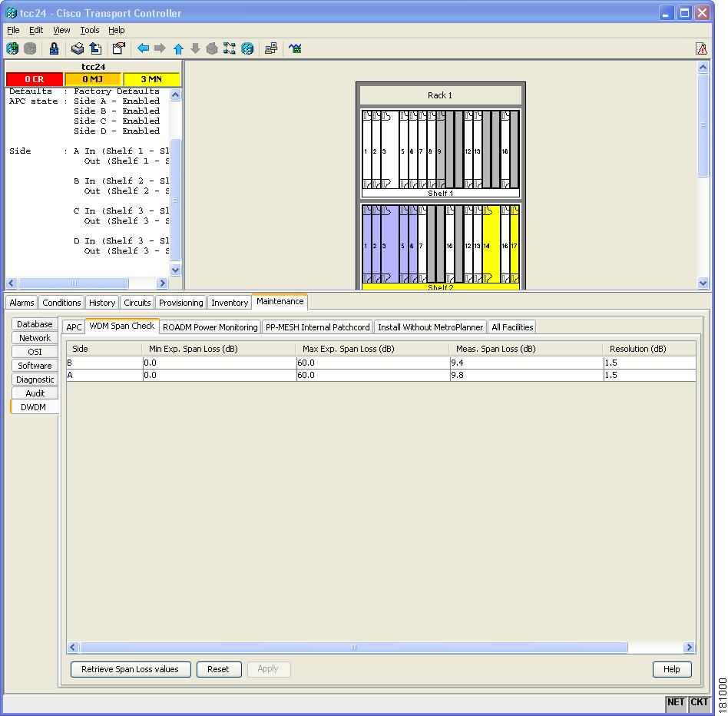Screen dimensions: 728x716
Task: Click the stacked computers toolbar icon
Action: coord(271,48)
